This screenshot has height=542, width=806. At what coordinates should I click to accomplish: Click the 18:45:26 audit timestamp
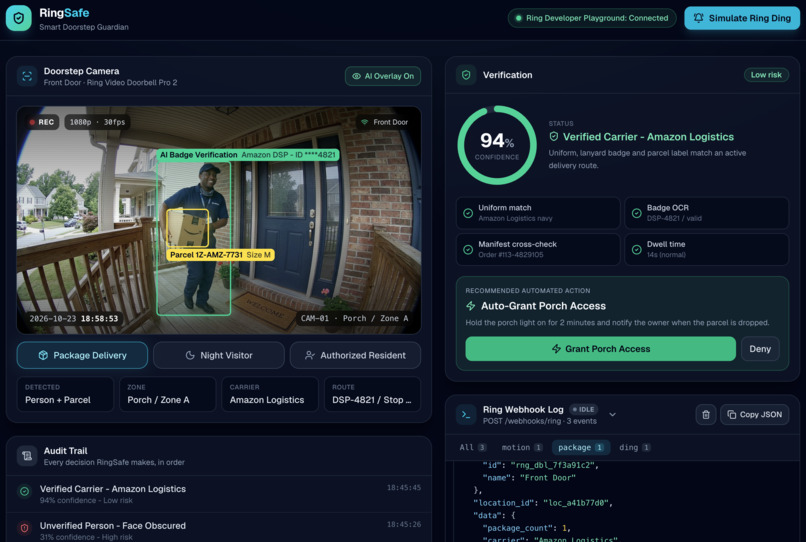(x=404, y=525)
